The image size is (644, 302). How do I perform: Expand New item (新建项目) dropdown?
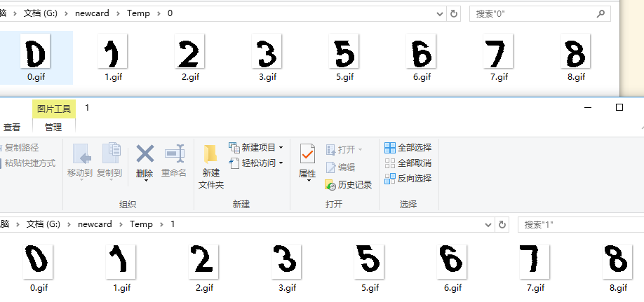[281, 148]
